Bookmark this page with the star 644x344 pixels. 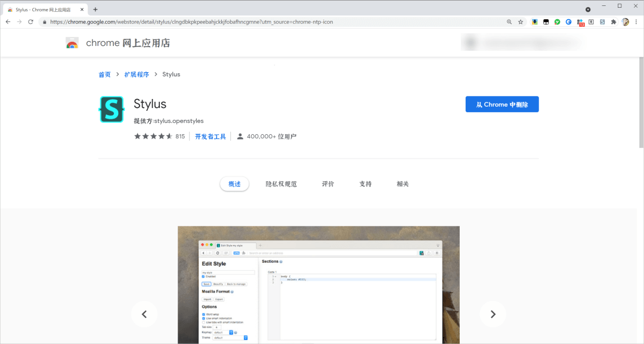[x=521, y=21]
